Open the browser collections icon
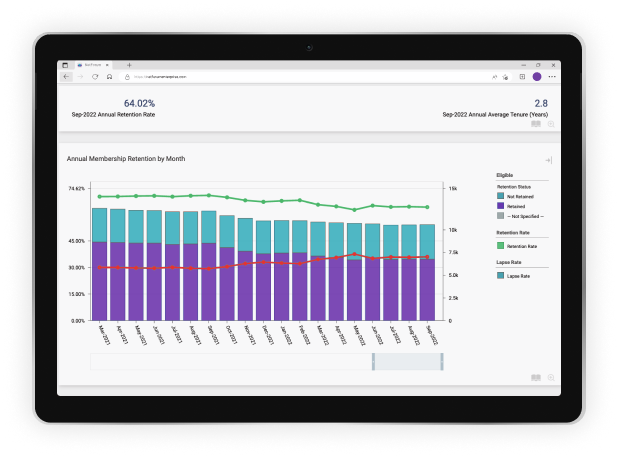Screen dimensions: 618x456 [x=522, y=77]
